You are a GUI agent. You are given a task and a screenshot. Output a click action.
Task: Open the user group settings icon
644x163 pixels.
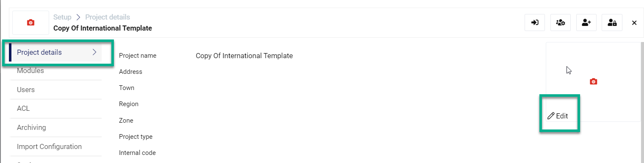(x=561, y=23)
